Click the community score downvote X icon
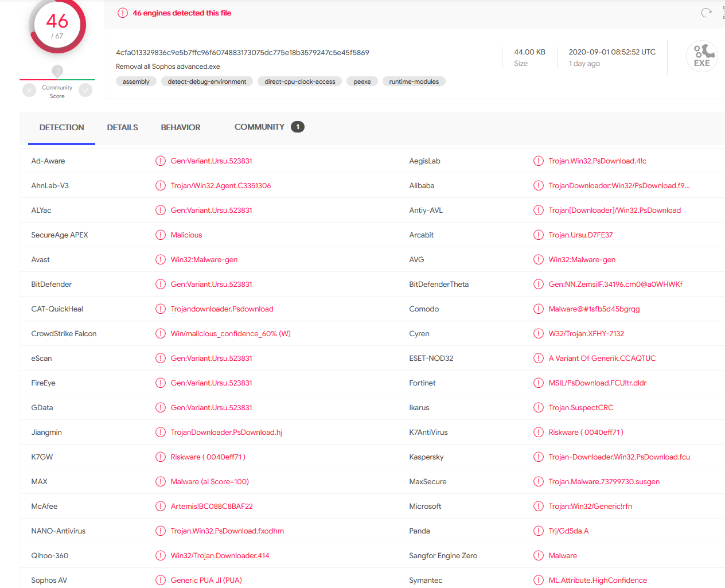725x588 pixels. point(29,90)
